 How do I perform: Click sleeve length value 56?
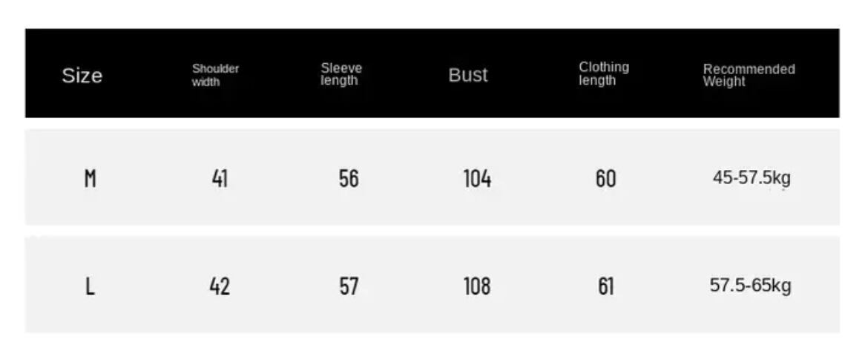pos(349,179)
